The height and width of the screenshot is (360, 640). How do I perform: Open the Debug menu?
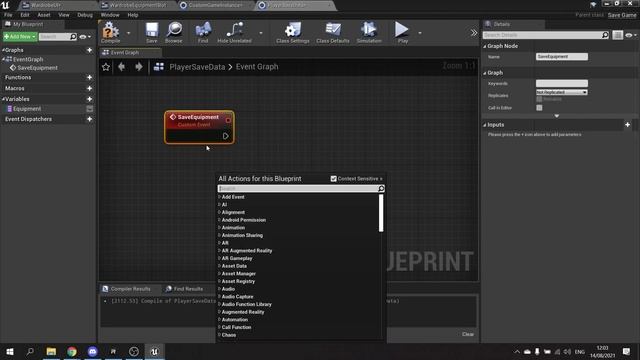[85, 15]
